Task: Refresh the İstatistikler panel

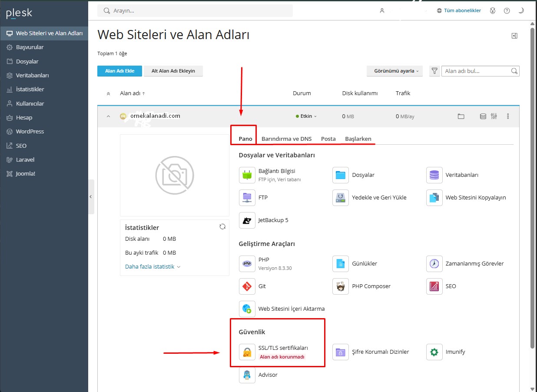Action: 222,227
